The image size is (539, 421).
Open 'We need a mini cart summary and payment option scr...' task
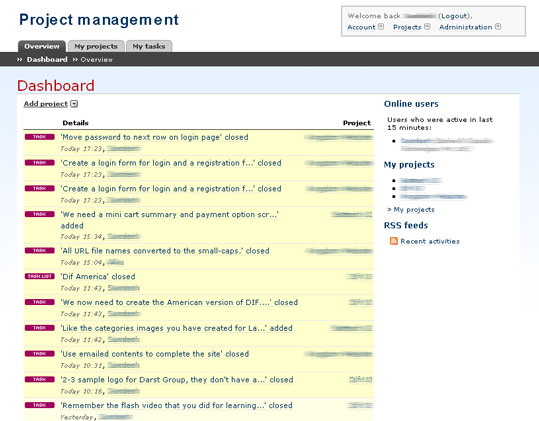pyautogui.click(x=169, y=220)
